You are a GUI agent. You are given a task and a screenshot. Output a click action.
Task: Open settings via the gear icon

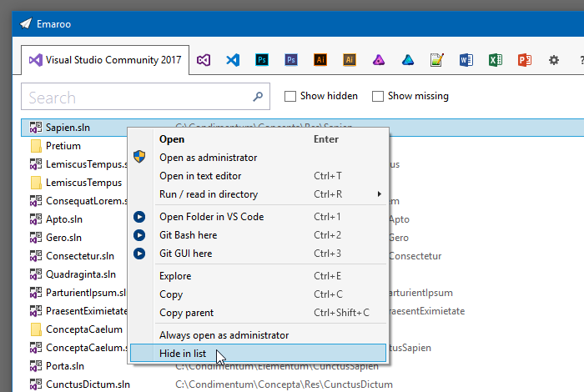click(x=554, y=60)
